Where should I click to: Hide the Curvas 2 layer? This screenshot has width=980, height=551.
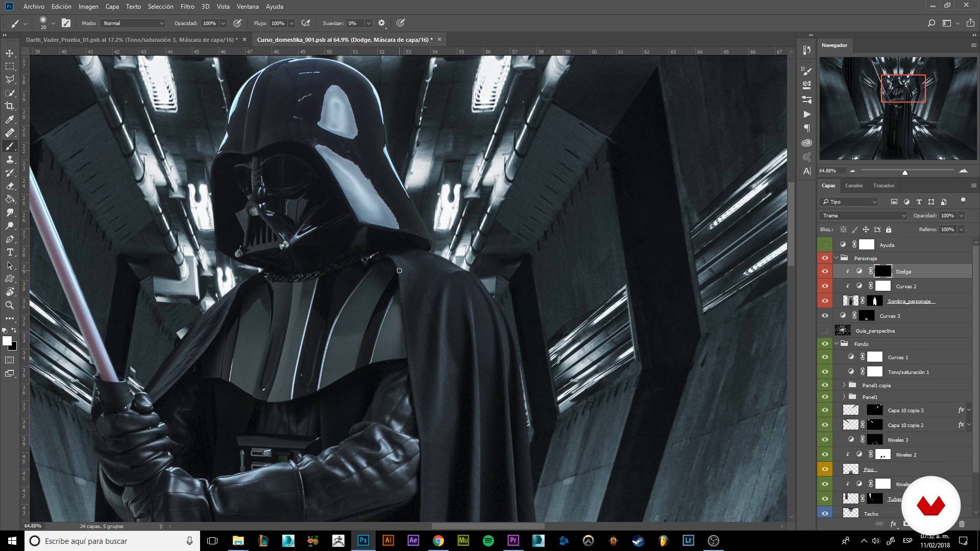825,286
